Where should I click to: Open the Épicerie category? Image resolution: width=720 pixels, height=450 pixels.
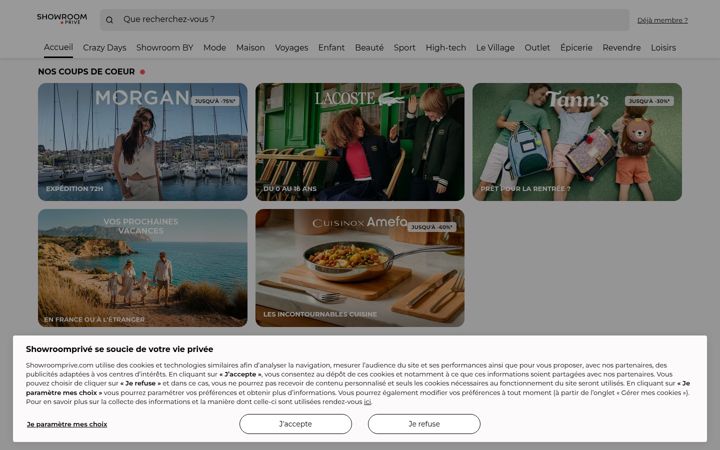click(576, 48)
